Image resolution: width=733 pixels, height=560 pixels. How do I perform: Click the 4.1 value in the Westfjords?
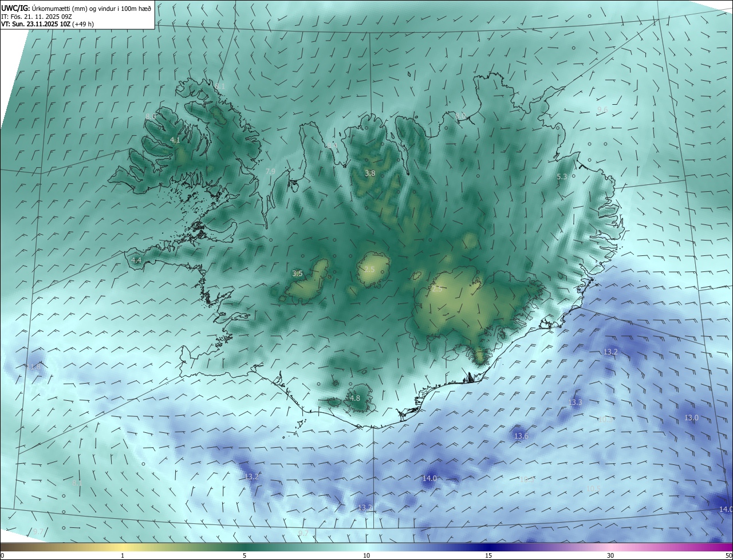pyautogui.click(x=175, y=140)
